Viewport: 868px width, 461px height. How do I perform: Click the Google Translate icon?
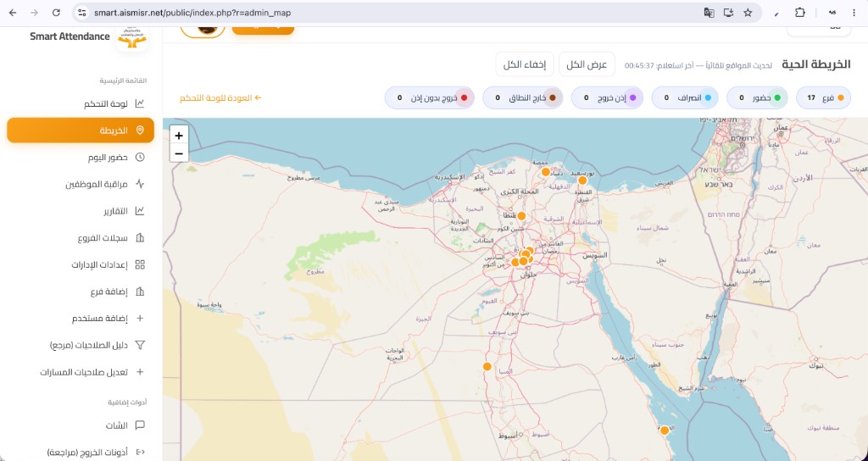(x=709, y=13)
